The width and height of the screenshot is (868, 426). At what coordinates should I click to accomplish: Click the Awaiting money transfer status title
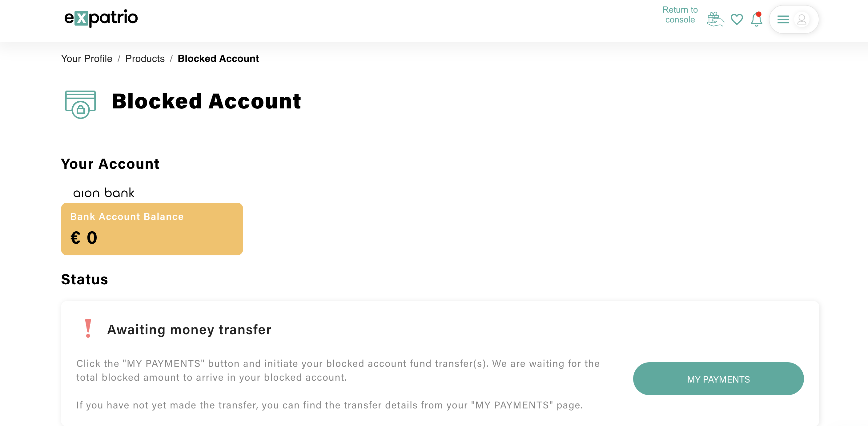pos(189,330)
